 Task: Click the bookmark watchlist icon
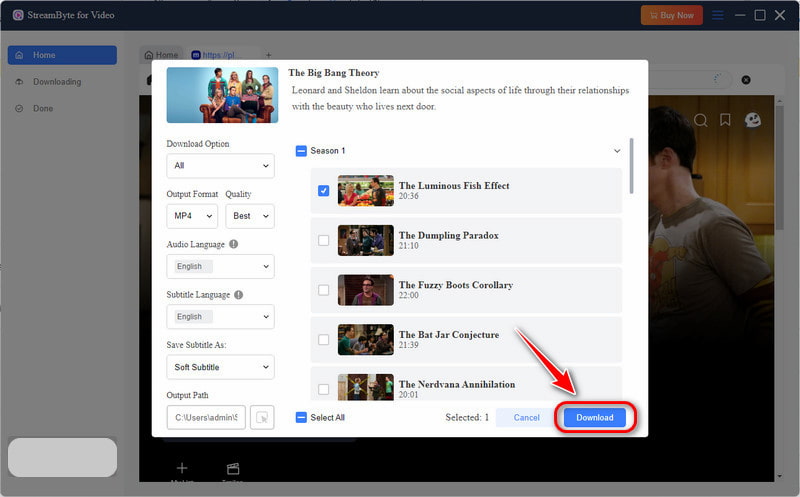tap(725, 120)
